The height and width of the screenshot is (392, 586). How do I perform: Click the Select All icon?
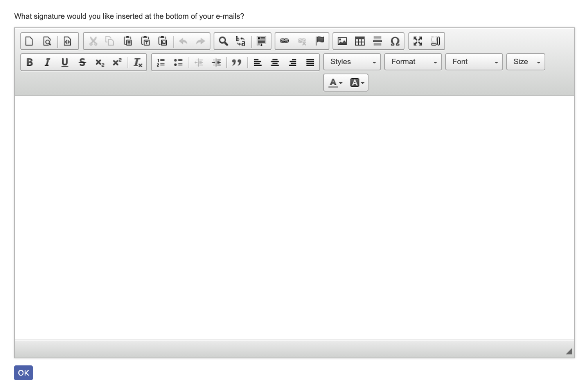[x=261, y=41]
